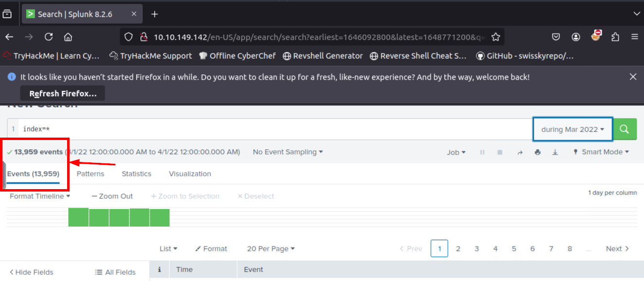This screenshot has height=281, width=644.
Task: Go back with the browser back arrow
Action: [9, 37]
